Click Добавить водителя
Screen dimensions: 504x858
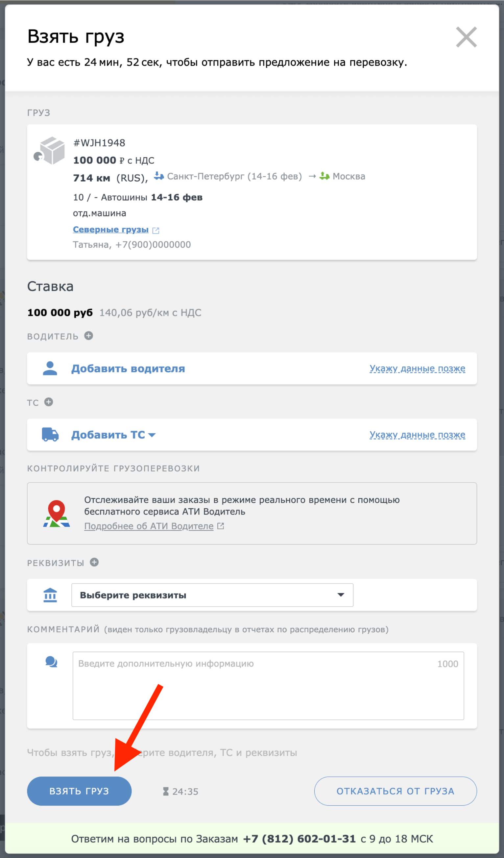click(128, 368)
